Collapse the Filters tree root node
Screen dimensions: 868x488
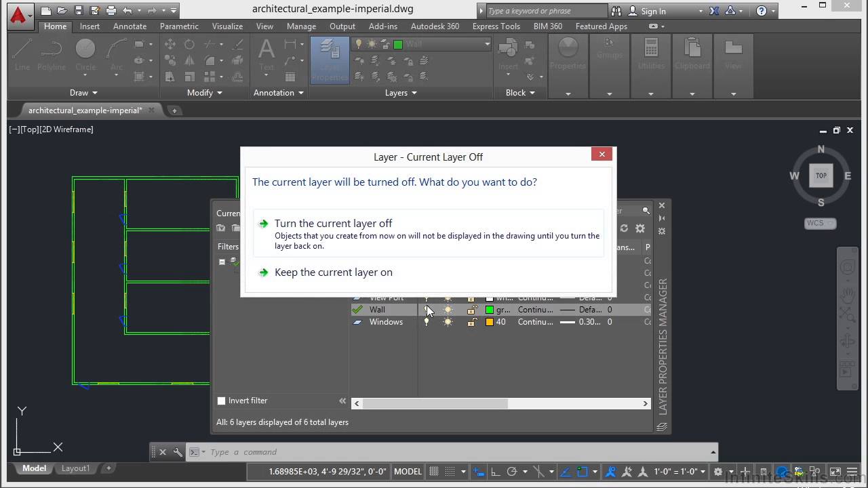[x=222, y=262]
